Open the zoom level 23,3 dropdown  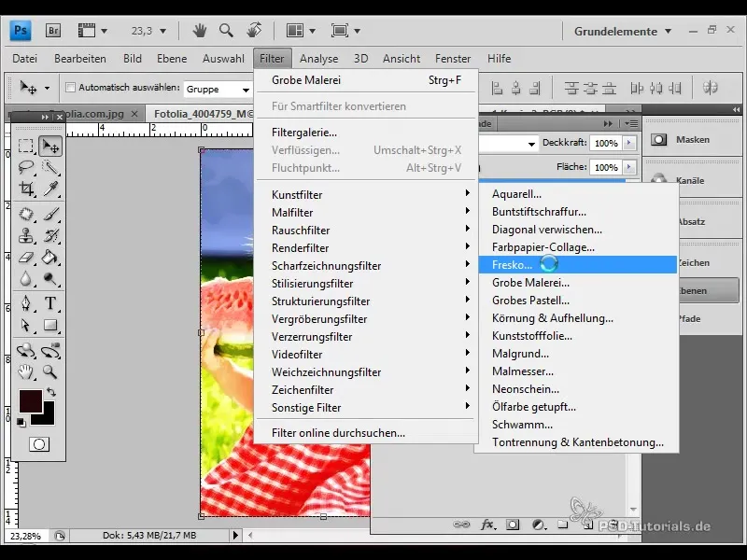[x=162, y=31]
